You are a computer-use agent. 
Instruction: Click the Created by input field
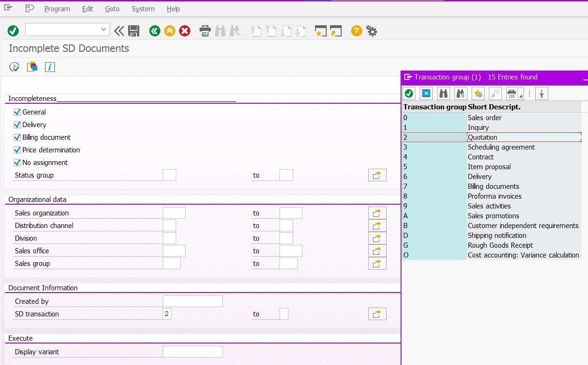[193, 301]
